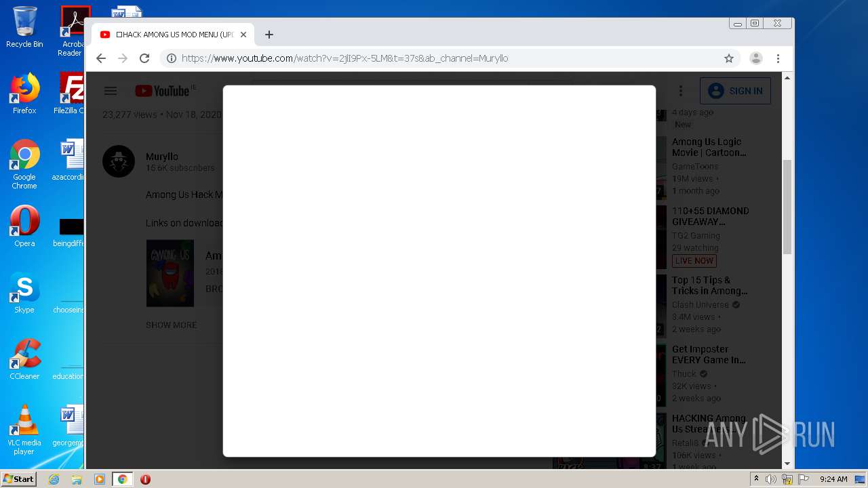Open the Among Us game card thumbnail
The height and width of the screenshot is (488, 868).
[170, 273]
